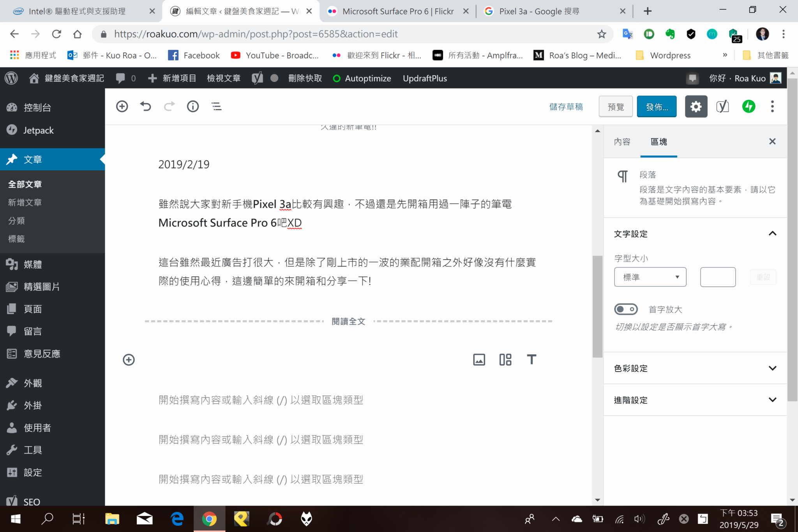This screenshot has height=532, width=798.
Task: Collapse the 文字設定 panel
Action: [695, 234]
